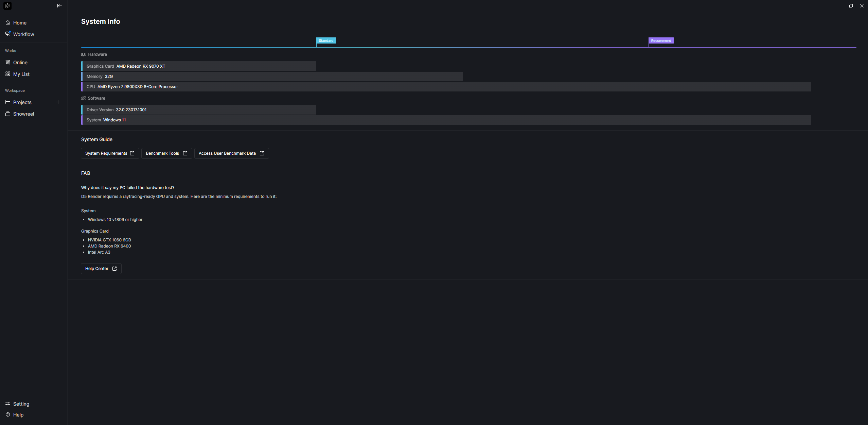Click the D5 Render logo icon
Image resolution: width=868 pixels, height=425 pixels.
[x=7, y=6]
